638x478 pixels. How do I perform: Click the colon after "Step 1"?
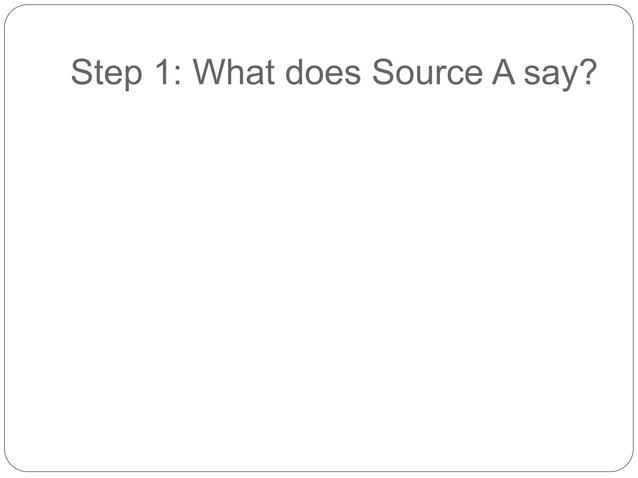point(177,76)
